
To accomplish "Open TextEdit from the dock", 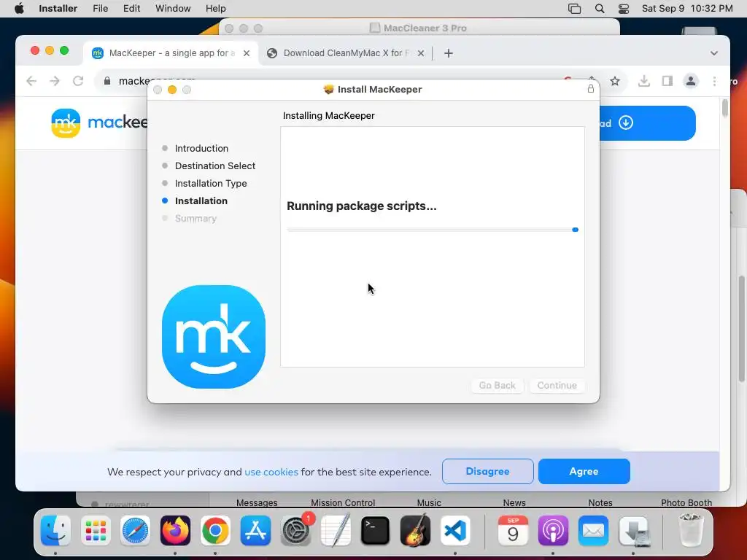I will [336, 531].
